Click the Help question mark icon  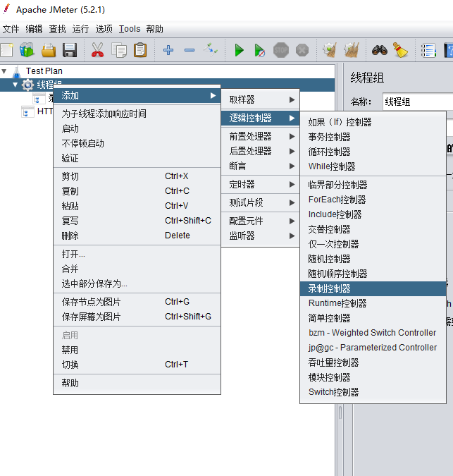(x=449, y=50)
